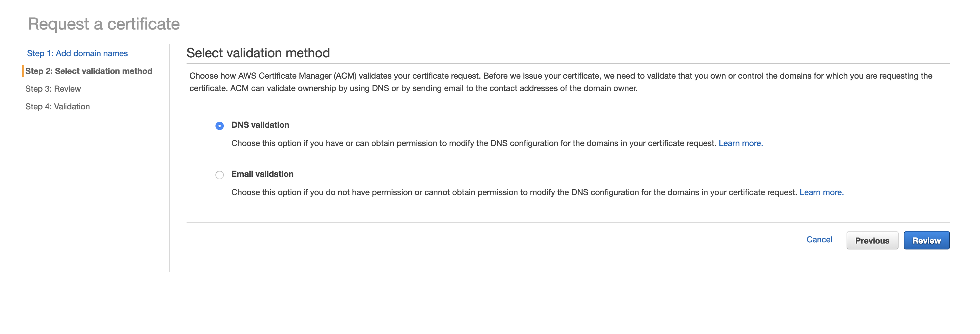Go back to Step 1: Add domain names
980x334 pixels.
tap(77, 53)
